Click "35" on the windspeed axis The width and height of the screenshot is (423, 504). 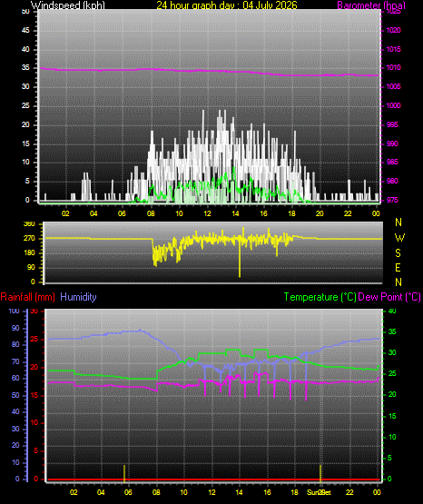coord(25,68)
